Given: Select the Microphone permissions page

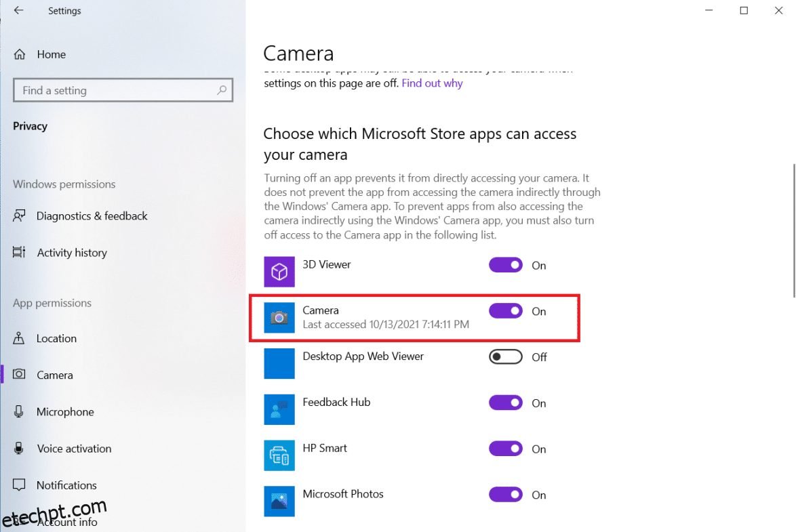Looking at the screenshot, I should 65,411.
